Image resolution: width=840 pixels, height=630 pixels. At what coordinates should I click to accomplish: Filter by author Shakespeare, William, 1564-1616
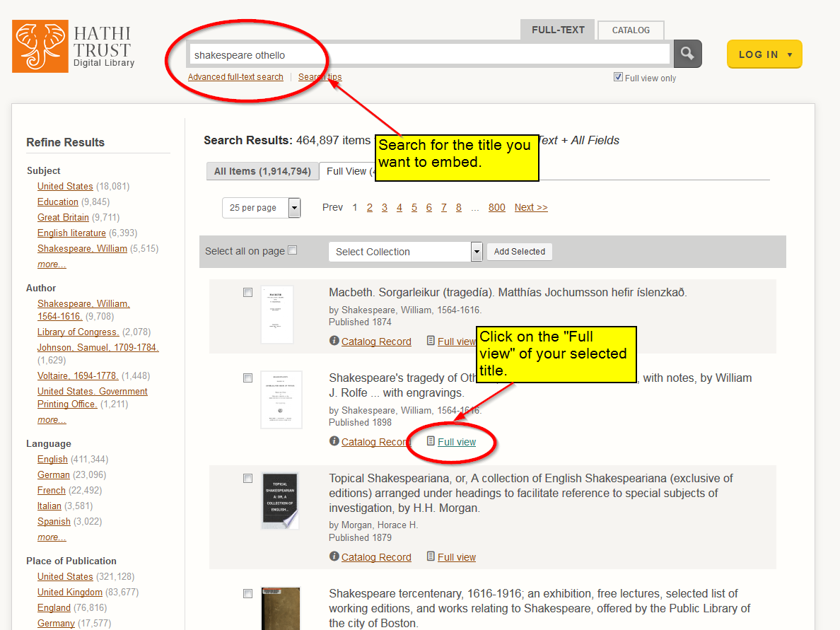click(83, 310)
